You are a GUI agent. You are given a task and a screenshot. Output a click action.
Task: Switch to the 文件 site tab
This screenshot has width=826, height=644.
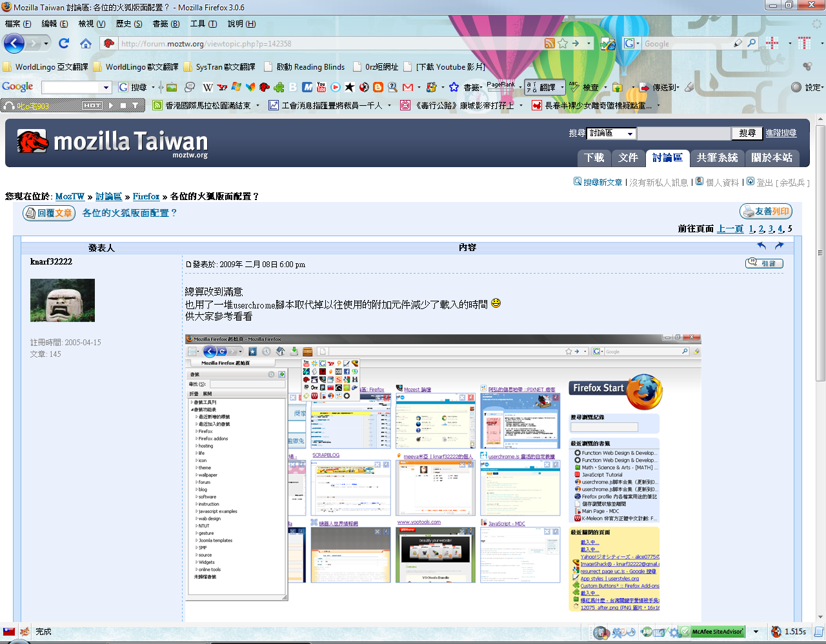click(x=628, y=157)
